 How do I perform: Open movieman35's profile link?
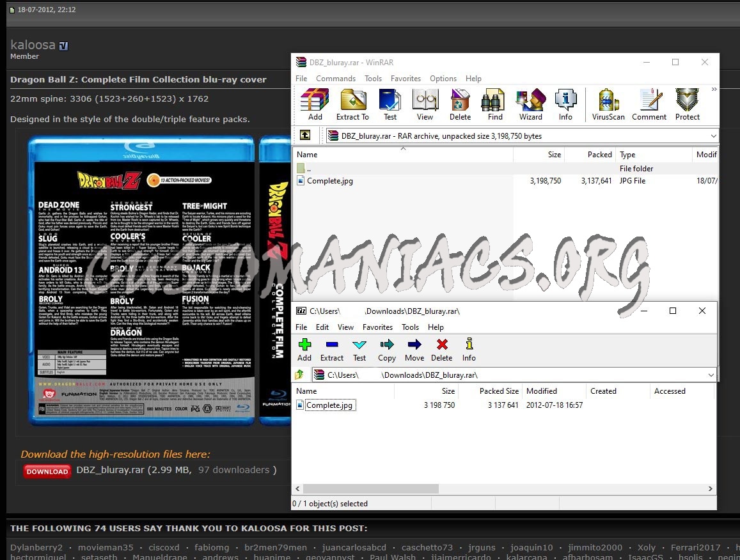click(x=106, y=547)
